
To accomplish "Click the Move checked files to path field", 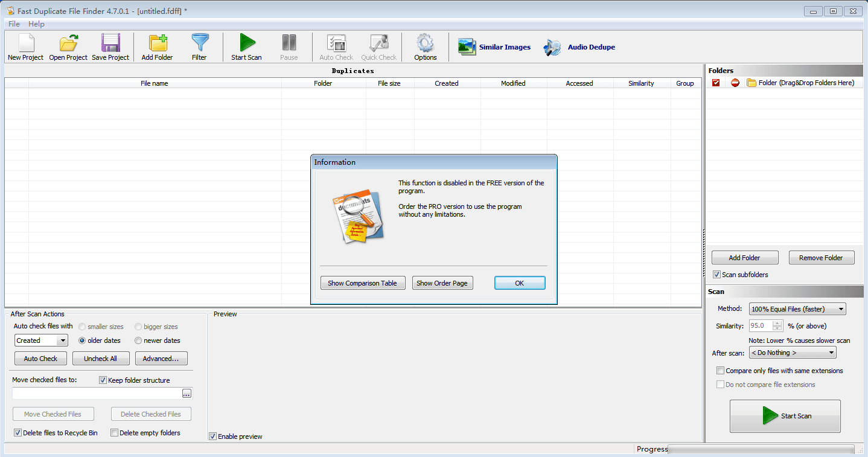I will point(97,394).
